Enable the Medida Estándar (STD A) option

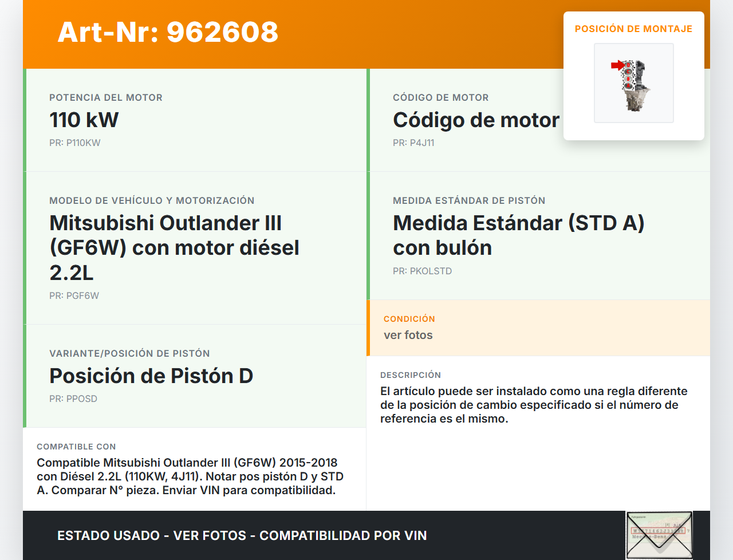518,235
